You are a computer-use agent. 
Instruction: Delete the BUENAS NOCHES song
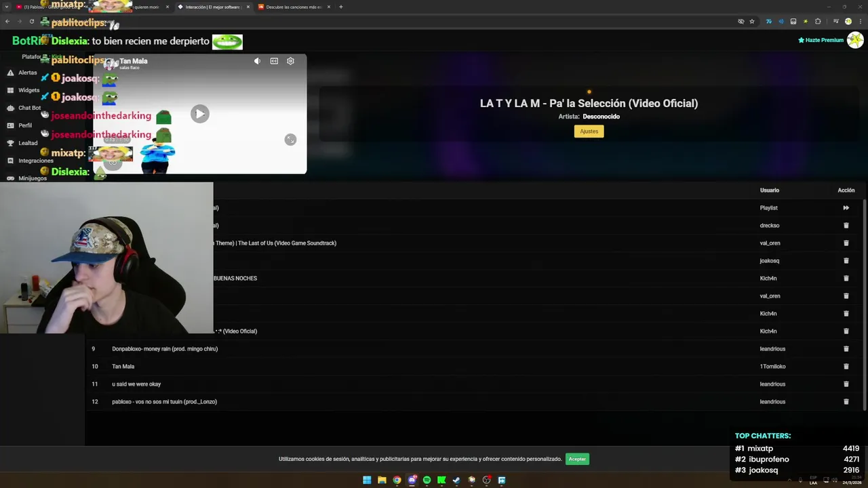point(846,279)
